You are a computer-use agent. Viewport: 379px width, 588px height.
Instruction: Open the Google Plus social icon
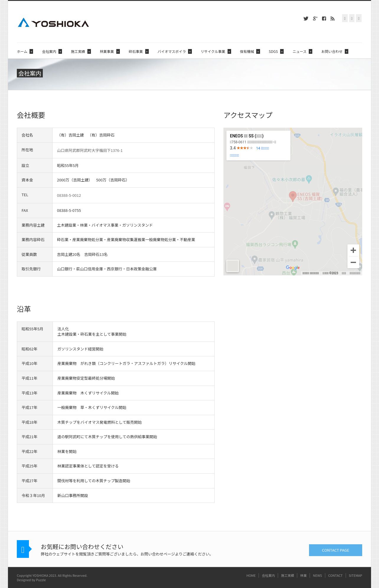click(x=315, y=19)
